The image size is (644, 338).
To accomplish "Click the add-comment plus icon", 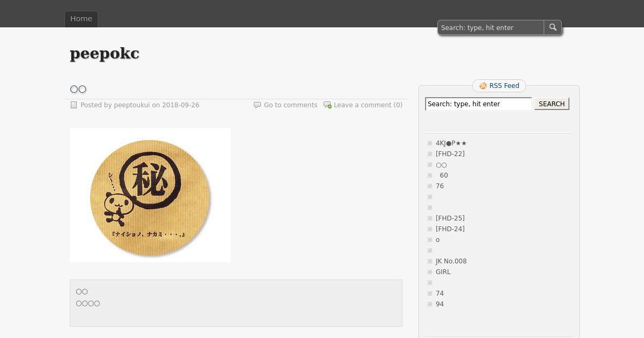I will 327,105.
